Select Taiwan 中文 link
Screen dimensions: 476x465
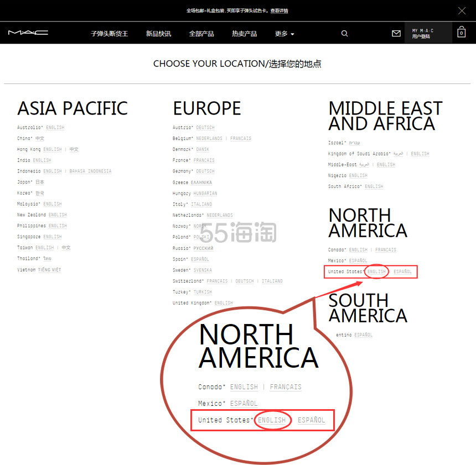tap(66, 248)
